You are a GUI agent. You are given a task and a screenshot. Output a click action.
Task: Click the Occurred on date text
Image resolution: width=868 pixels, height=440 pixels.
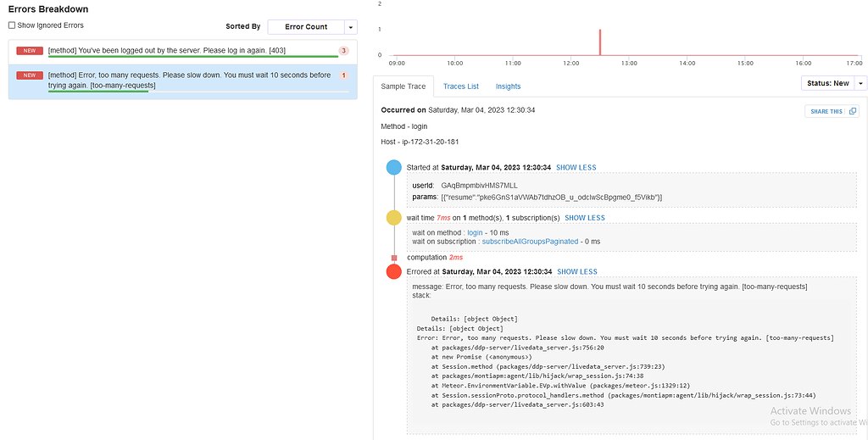(458, 110)
